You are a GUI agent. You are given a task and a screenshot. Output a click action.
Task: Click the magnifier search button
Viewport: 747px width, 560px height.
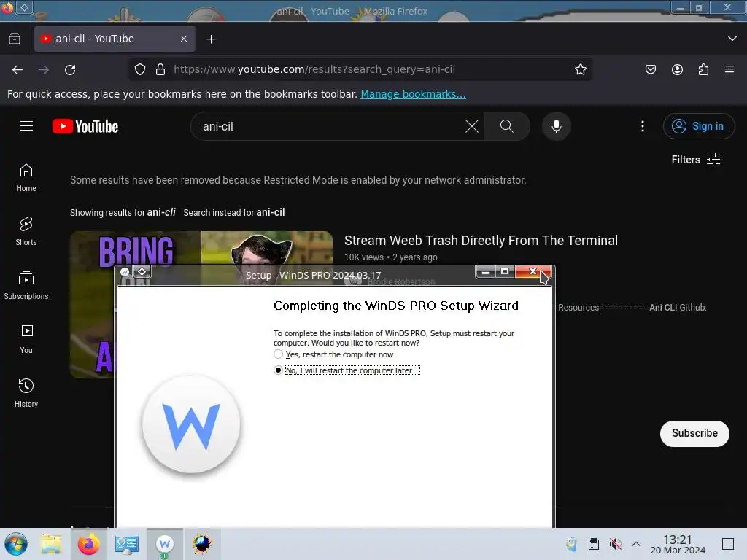(x=507, y=126)
